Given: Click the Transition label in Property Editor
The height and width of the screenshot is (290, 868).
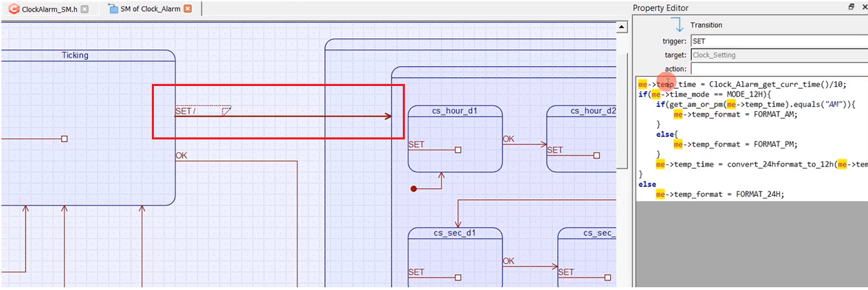Looking at the screenshot, I should [706, 25].
